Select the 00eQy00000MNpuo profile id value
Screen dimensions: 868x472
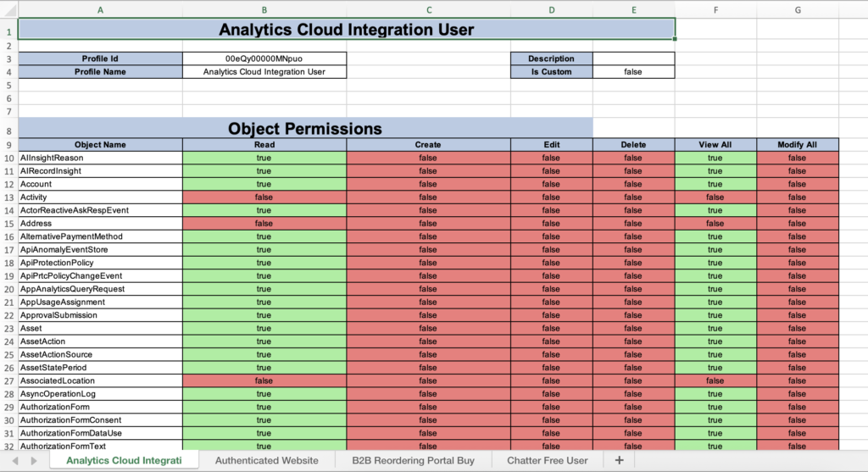pyautogui.click(x=264, y=58)
